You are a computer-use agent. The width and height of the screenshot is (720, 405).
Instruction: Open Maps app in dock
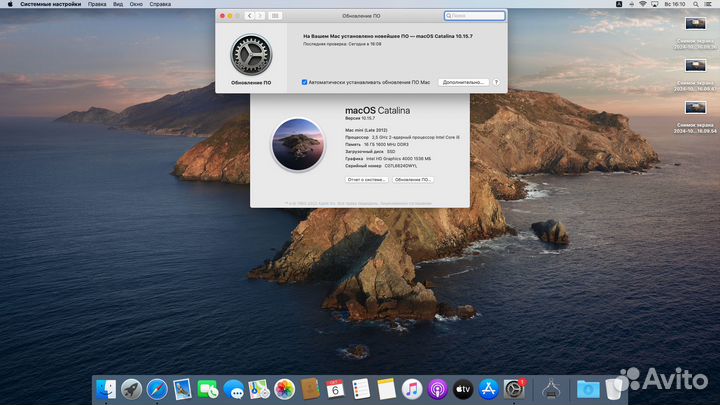pos(259,390)
